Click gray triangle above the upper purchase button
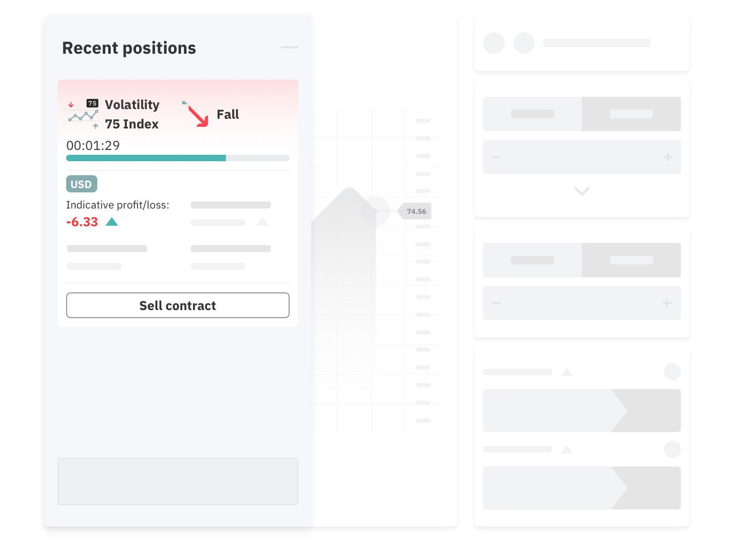The height and width of the screenshot is (560, 747). [566, 372]
